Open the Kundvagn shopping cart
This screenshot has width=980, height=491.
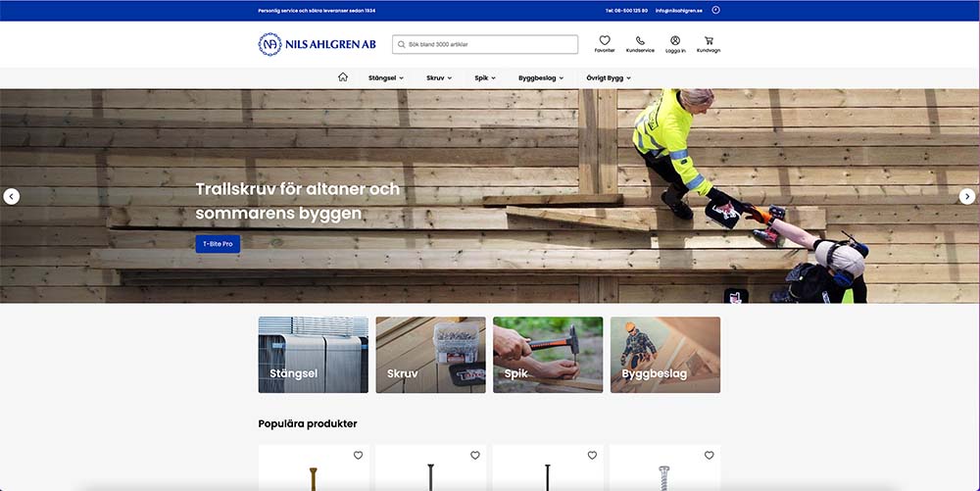pos(708,42)
